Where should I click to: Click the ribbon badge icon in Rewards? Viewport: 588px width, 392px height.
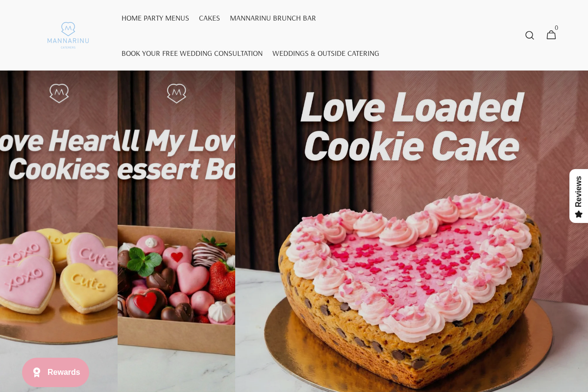tap(37, 372)
